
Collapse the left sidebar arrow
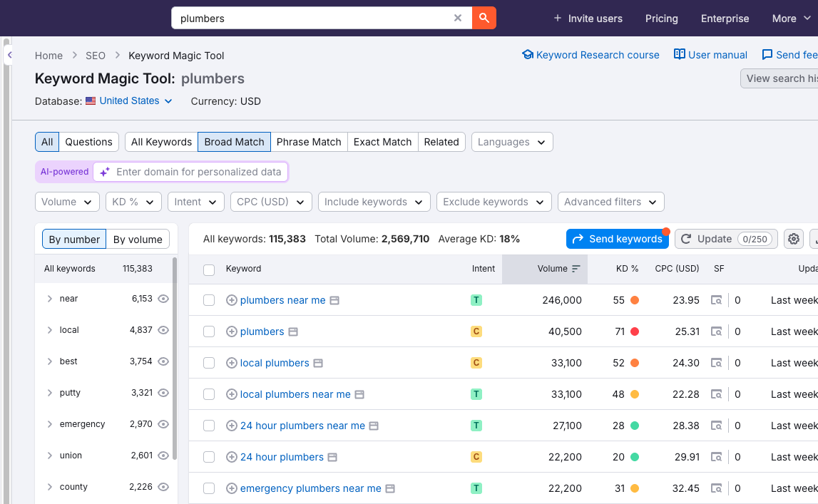[9, 55]
